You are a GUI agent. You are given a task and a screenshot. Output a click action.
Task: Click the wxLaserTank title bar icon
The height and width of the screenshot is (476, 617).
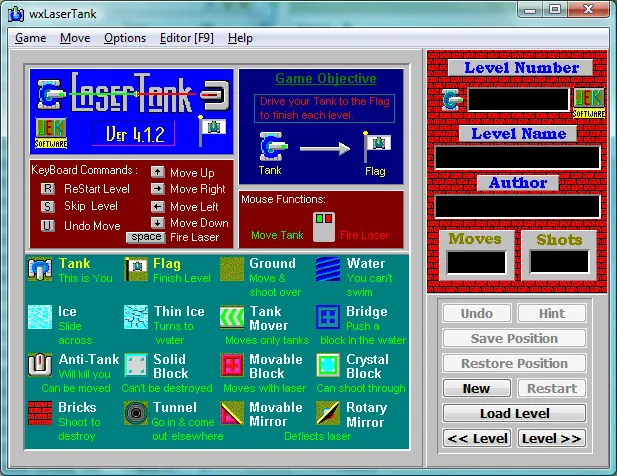tap(16, 14)
